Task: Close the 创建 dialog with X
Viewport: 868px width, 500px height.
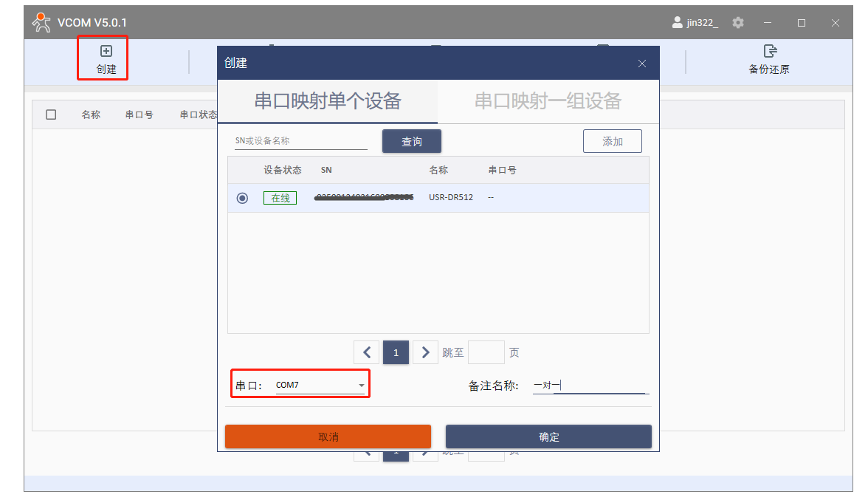Action: tap(642, 64)
